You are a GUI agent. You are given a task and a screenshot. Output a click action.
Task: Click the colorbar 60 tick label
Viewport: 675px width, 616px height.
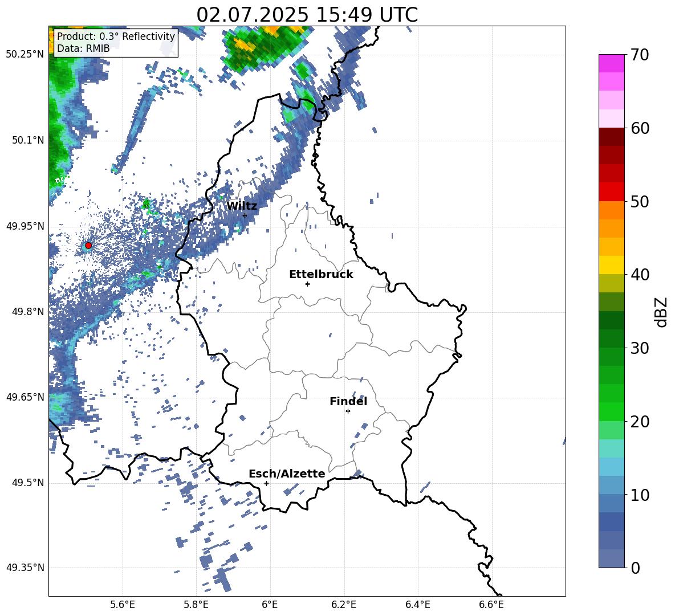click(x=640, y=128)
